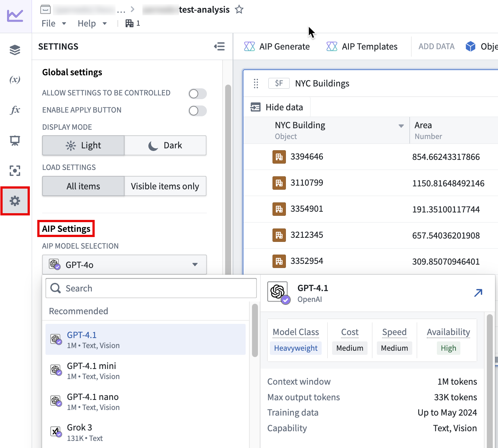
Task: Click building icon for row 3352954
Action: pyautogui.click(x=279, y=261)
